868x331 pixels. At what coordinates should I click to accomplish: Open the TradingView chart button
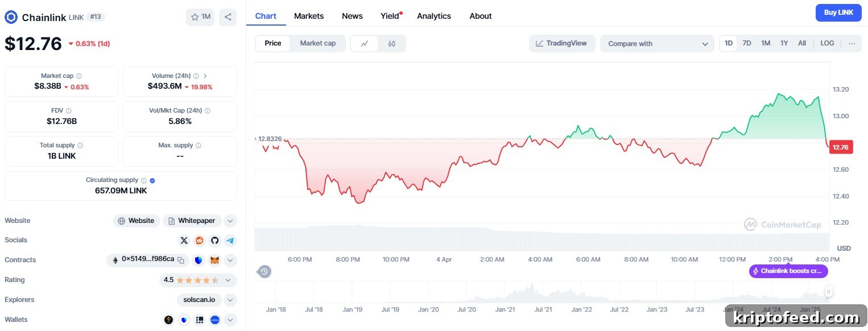pyautogui.click(x=562, y=43)
